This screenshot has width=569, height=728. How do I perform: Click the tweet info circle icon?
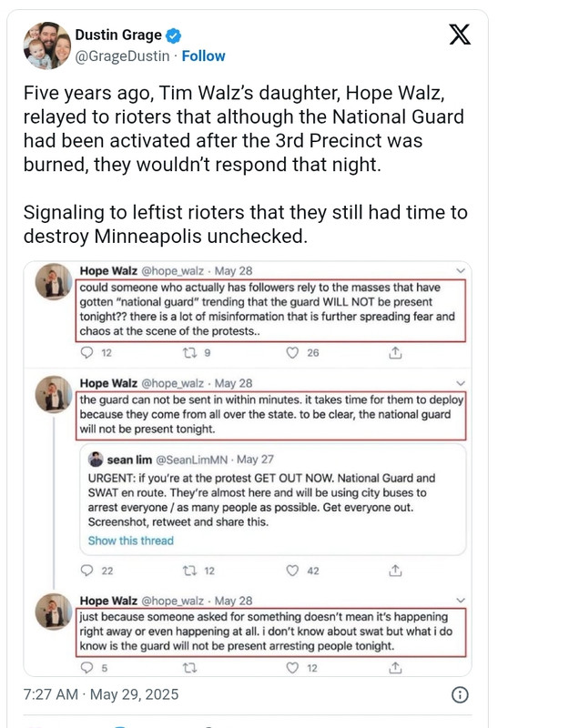point(460,694)
